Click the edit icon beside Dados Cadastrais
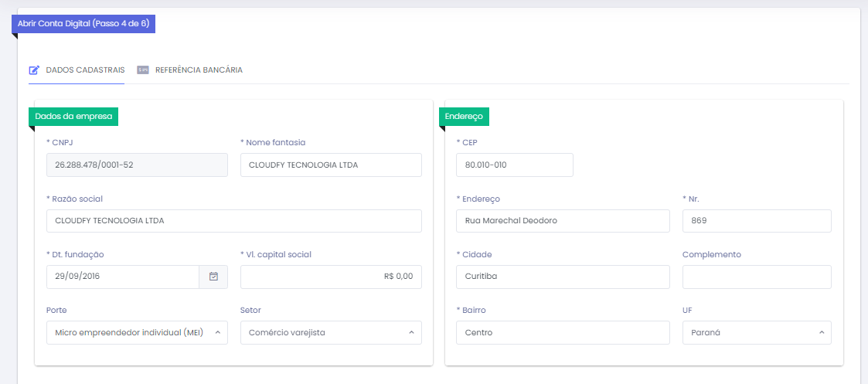This screenshot has height=384, width=868. (x=34, y=70)
